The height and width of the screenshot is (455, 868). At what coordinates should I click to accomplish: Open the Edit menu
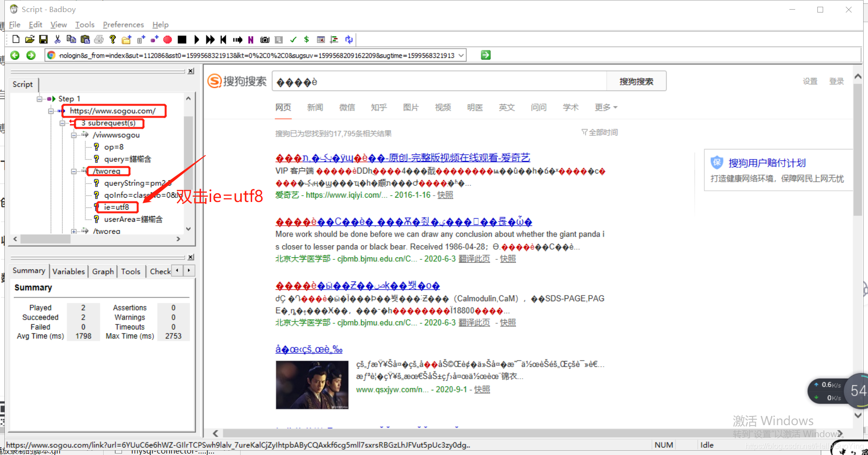pyautogui.click(x=35, y=25)
